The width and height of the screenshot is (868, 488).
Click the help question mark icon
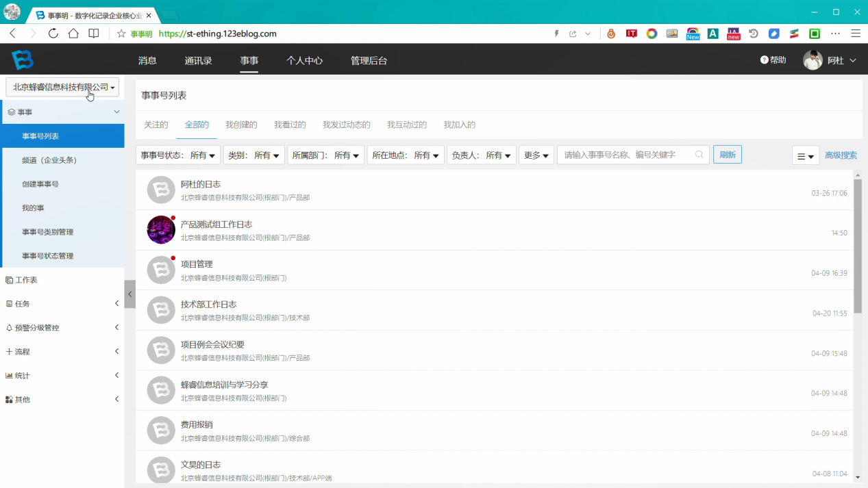tap(765, 60)
